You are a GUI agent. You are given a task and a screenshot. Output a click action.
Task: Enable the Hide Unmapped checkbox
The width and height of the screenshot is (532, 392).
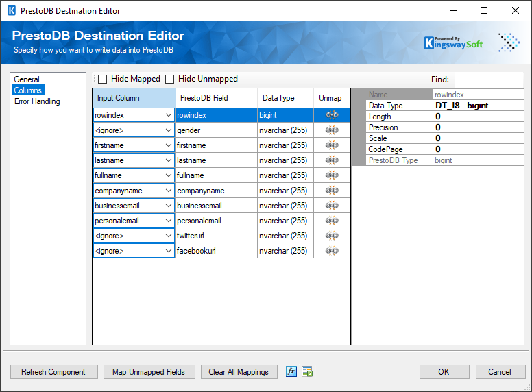click(169, 79)
